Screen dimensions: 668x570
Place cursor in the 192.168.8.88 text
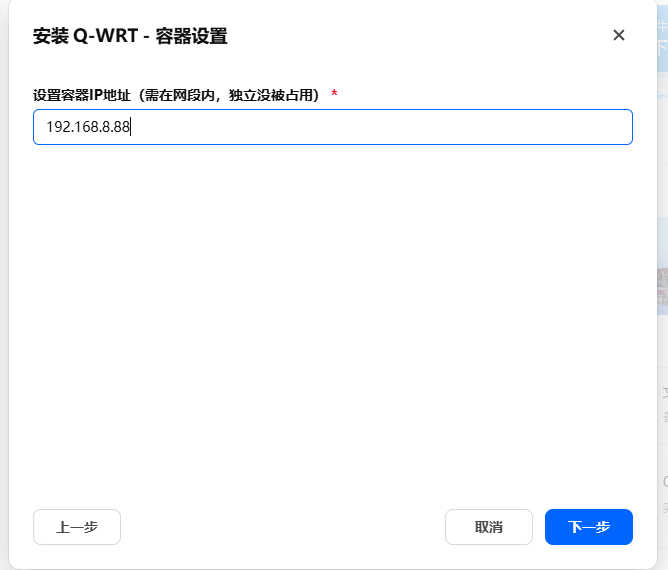pos(88,127)
